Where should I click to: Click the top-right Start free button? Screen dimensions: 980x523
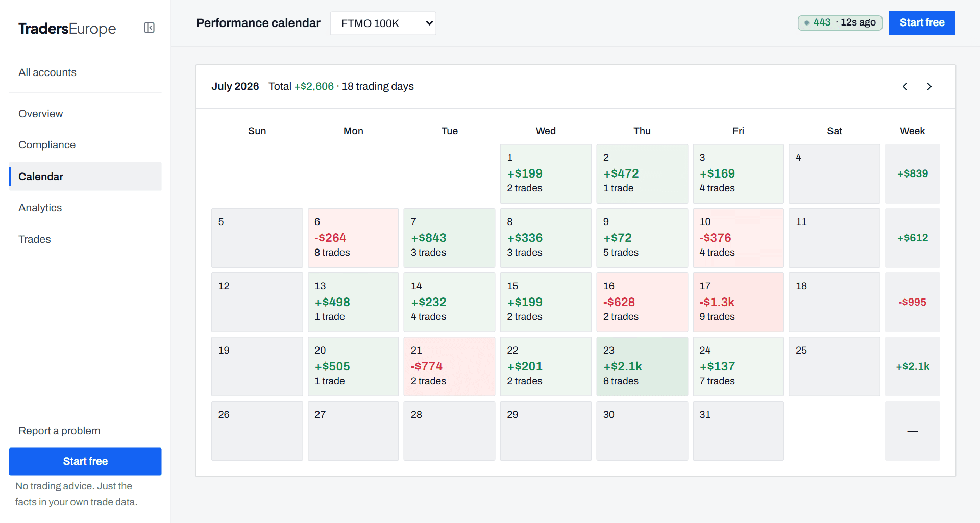click(x=922, y=23)
